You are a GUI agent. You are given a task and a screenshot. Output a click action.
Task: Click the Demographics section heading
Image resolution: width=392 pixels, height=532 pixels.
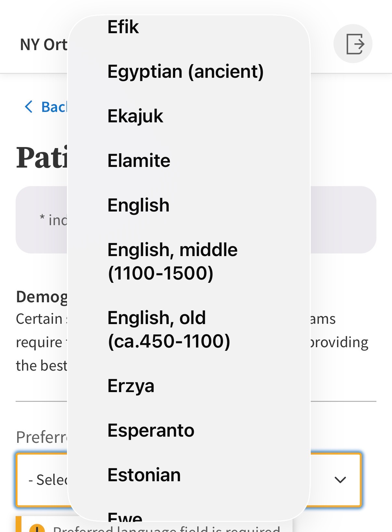(42, 296)
